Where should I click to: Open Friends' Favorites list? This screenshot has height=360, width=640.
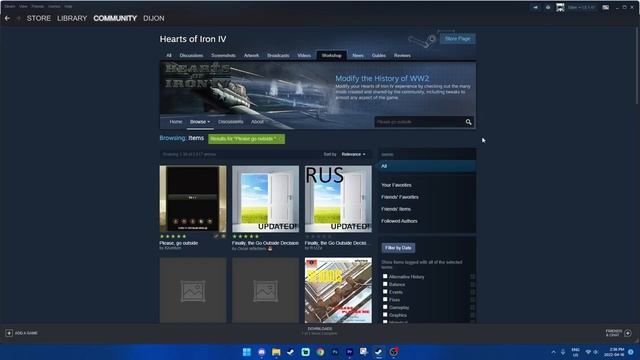[x=400, y=197]
